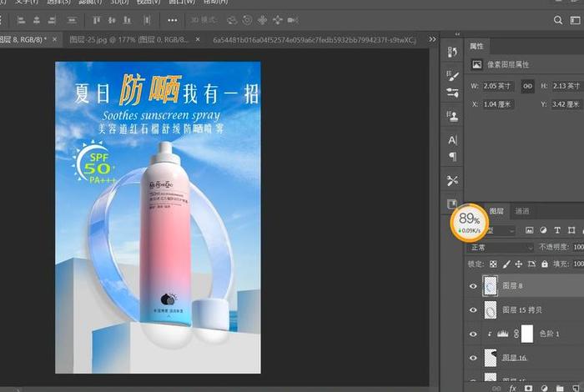Open the search magnifier icon
584x392 pixels.
[558, 20]
